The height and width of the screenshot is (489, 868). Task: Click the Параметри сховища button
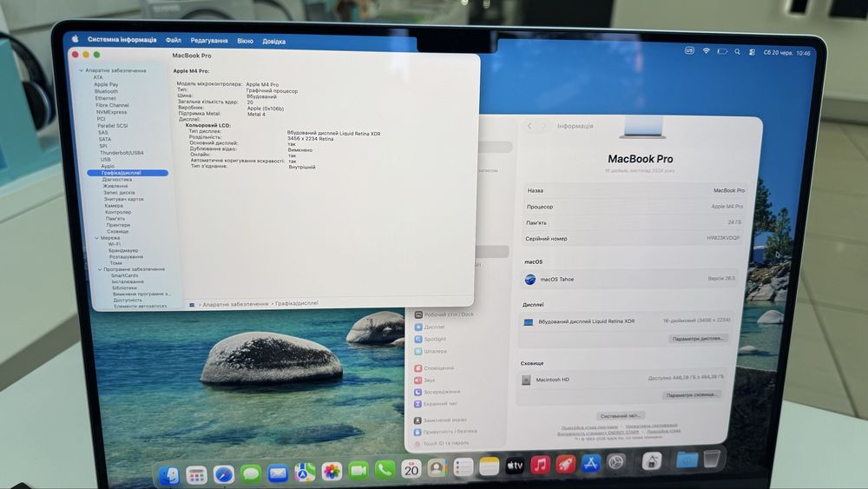coord(692,395)
